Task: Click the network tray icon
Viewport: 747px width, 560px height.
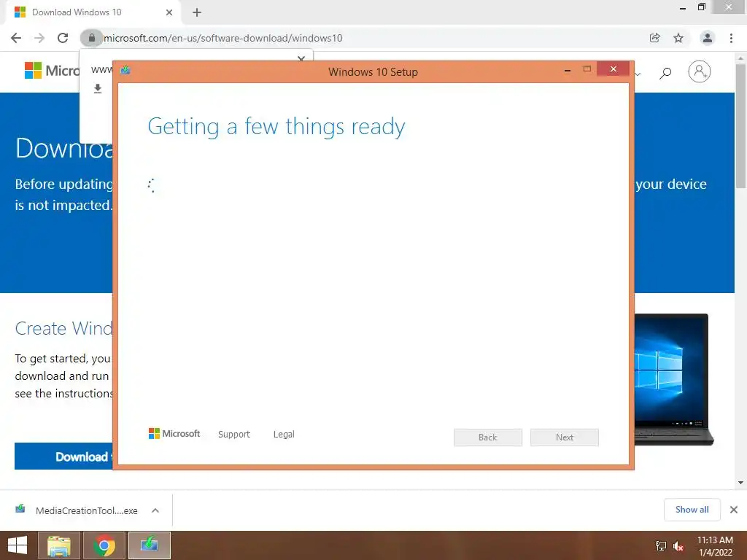Action: pos(661,546)
